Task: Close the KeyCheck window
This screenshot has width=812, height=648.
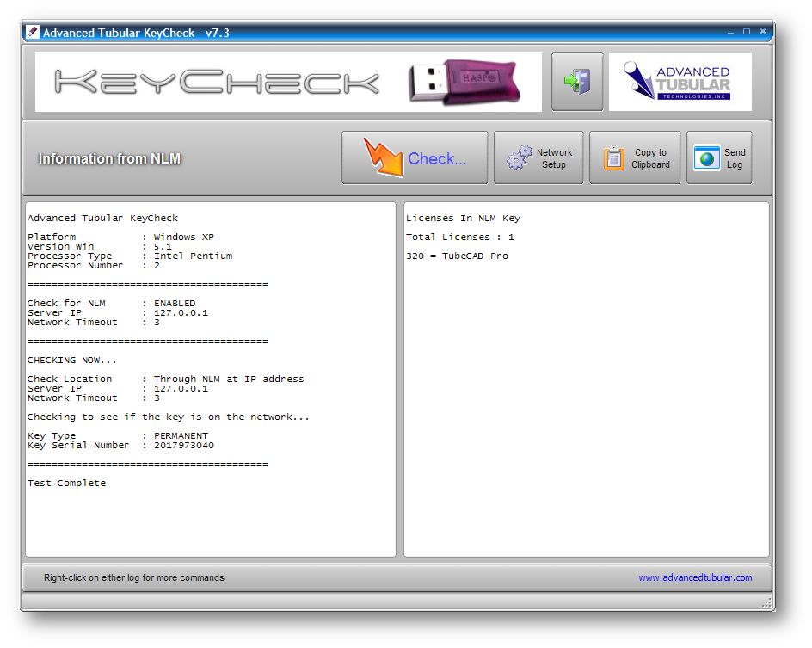Action: pos(763,32)
